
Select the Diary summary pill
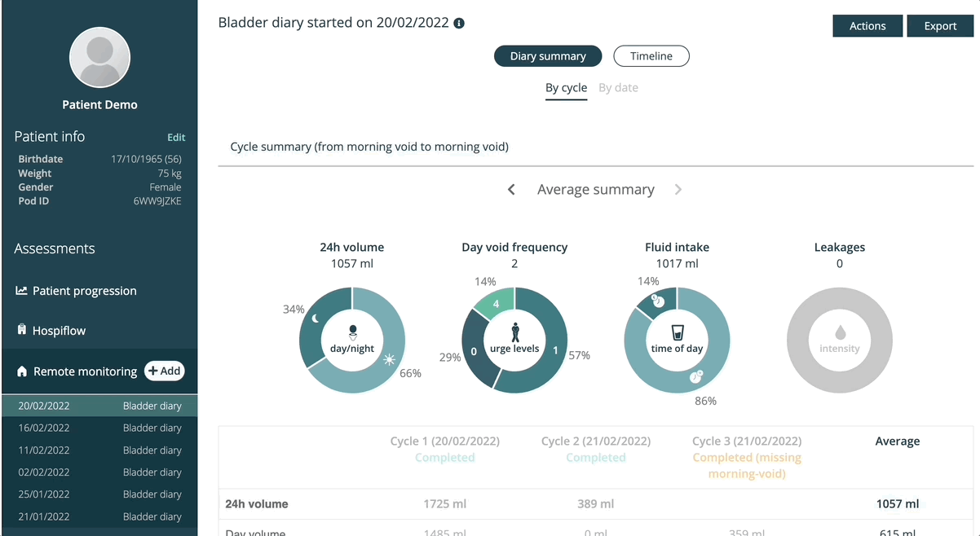[548, 56]
